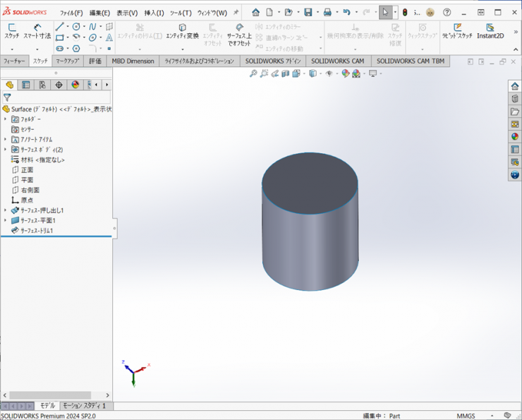Open the DimXpertManager crosshair icon

click(x=59, y=85)
